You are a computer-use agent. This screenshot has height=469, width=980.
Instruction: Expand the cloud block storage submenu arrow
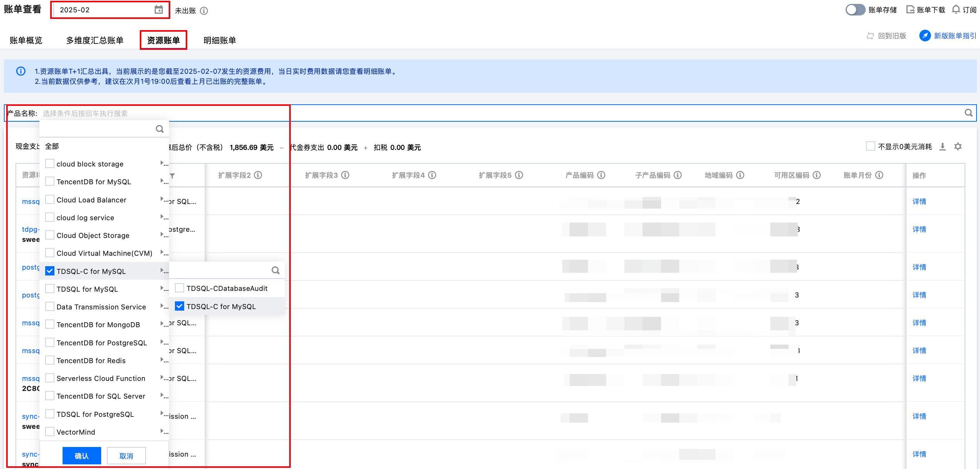[x=162, y=163]
